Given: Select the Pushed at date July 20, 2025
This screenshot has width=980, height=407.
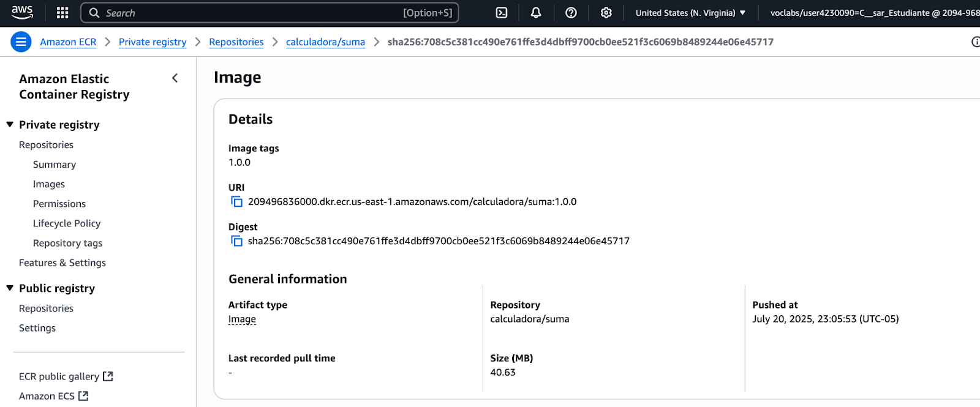Looking at the screenshot, I should (x=826, y=318).
